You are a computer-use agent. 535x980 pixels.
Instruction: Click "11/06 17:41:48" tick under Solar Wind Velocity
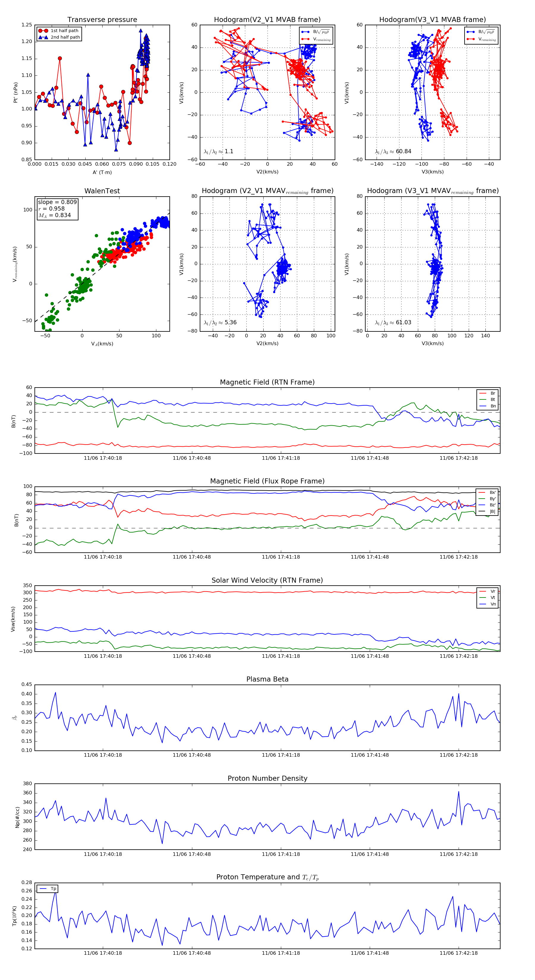coord(370,656)
